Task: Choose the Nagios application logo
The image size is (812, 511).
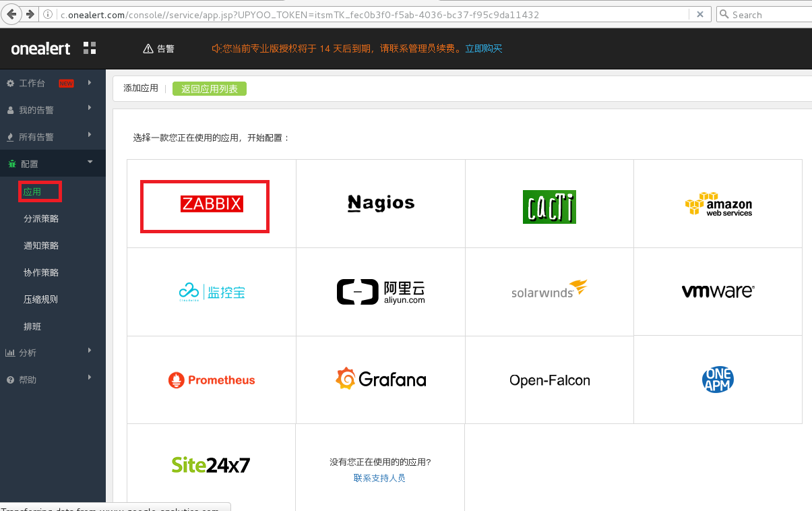Action: coord(381,203)
